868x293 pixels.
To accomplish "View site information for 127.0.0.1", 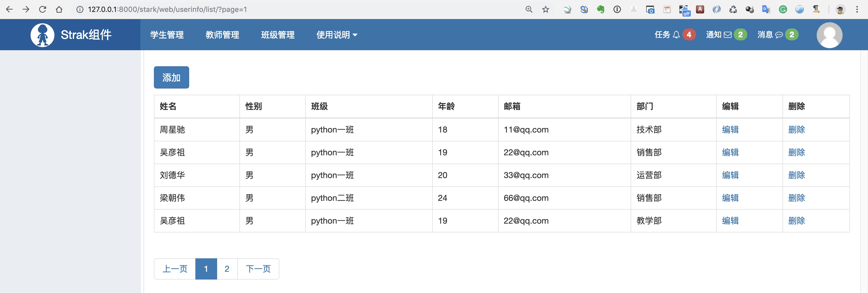I will (x=80, y=9).
